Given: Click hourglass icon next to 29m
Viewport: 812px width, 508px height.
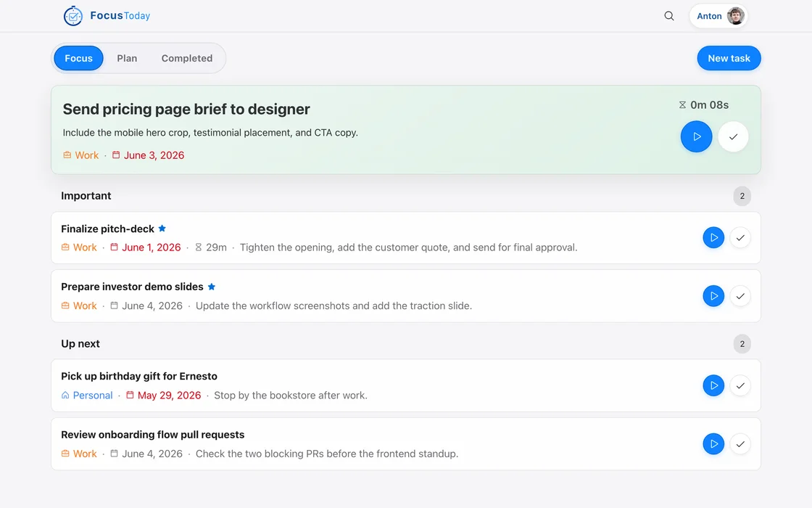Looking at the screenshot, I should (x=199, y=247).
